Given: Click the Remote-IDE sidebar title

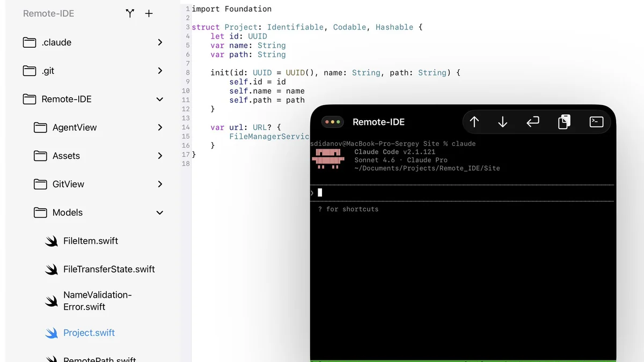Looking at the screenshot, I should [48, 13].
